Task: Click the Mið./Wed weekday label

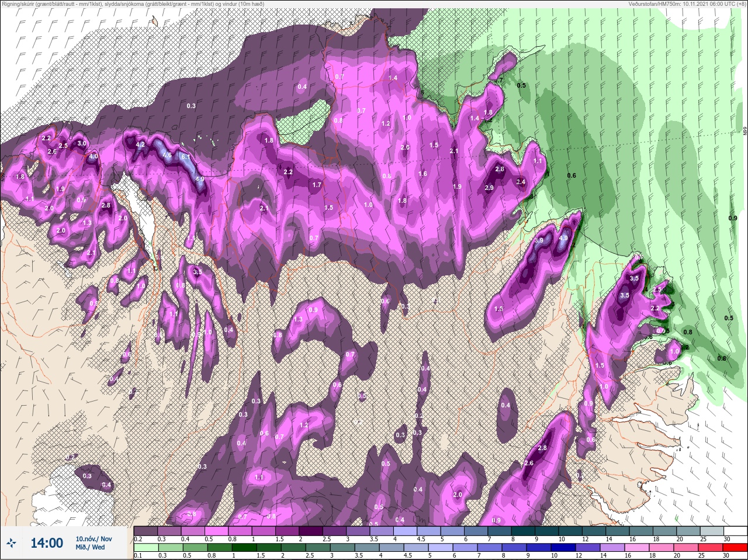Action: coord(90,547)
